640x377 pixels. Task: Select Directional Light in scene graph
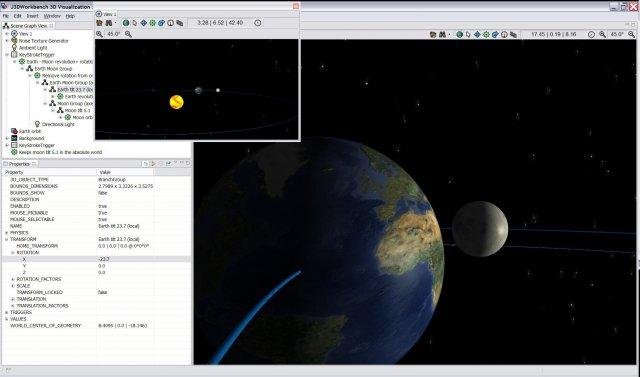[58, 124]
